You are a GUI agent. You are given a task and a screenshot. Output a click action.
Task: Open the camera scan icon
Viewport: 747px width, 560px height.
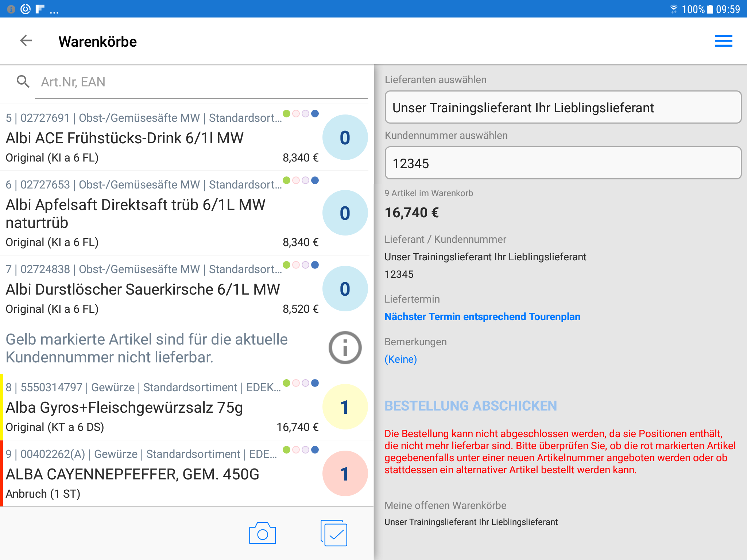pos(262,533)
